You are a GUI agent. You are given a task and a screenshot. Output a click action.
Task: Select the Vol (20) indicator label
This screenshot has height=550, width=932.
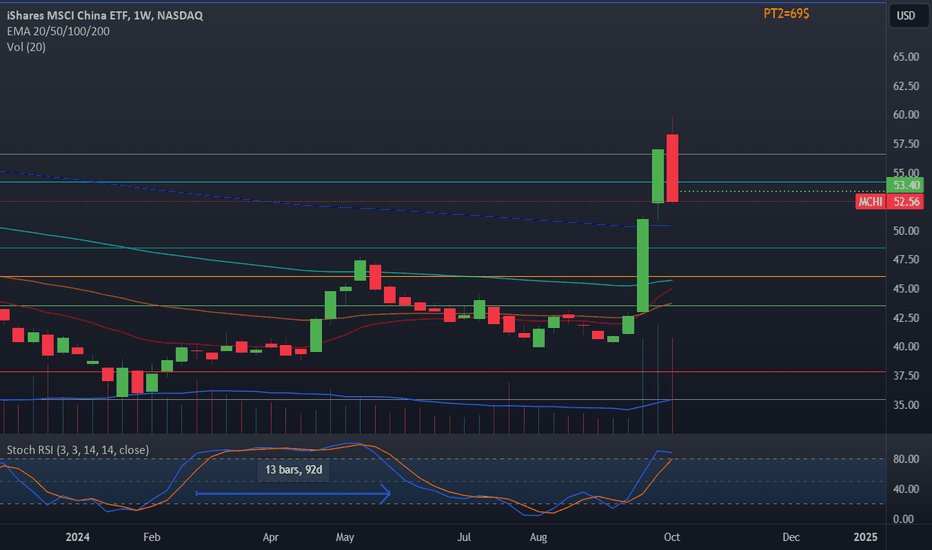point(26,47)
